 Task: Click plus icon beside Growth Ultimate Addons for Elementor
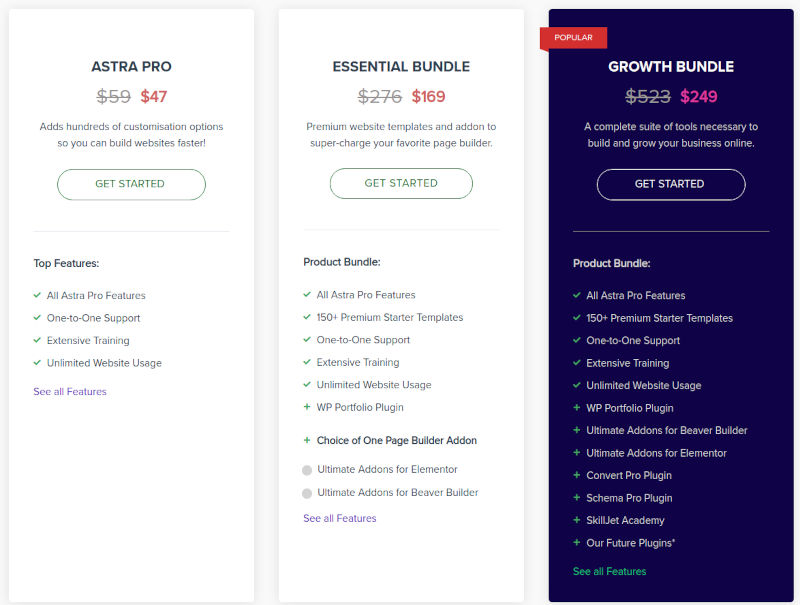pyautogui.click(x=577, y=452)
